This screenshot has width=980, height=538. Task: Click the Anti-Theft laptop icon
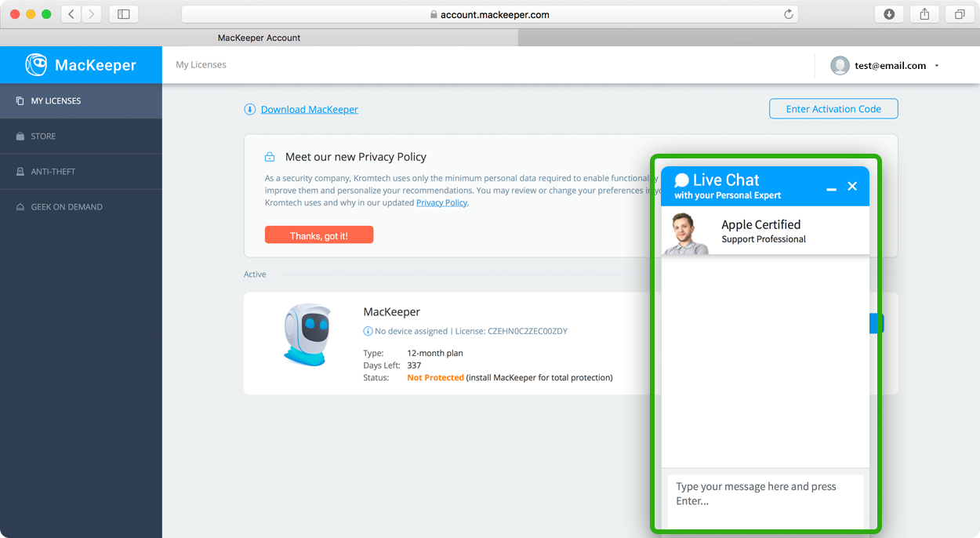(20, 172)
